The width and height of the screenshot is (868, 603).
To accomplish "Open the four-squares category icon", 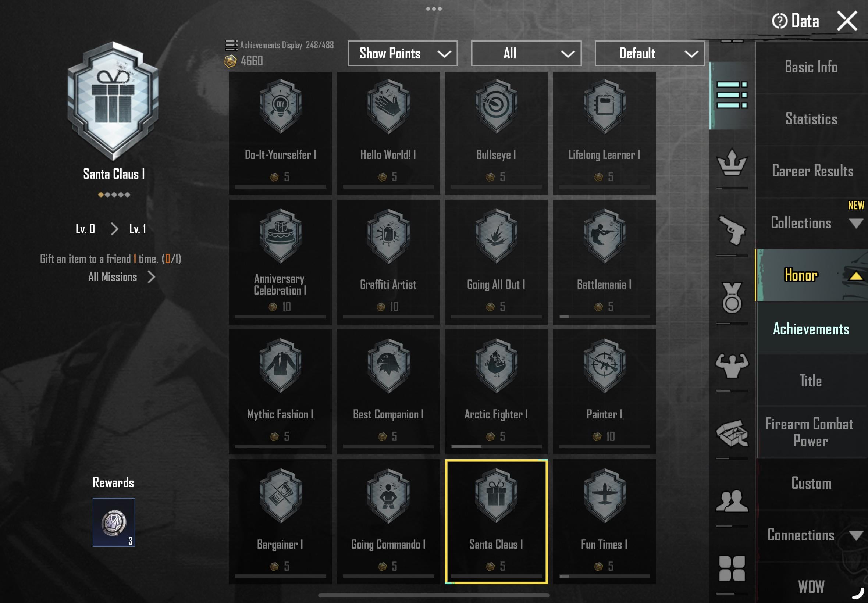I will (732, 568).
